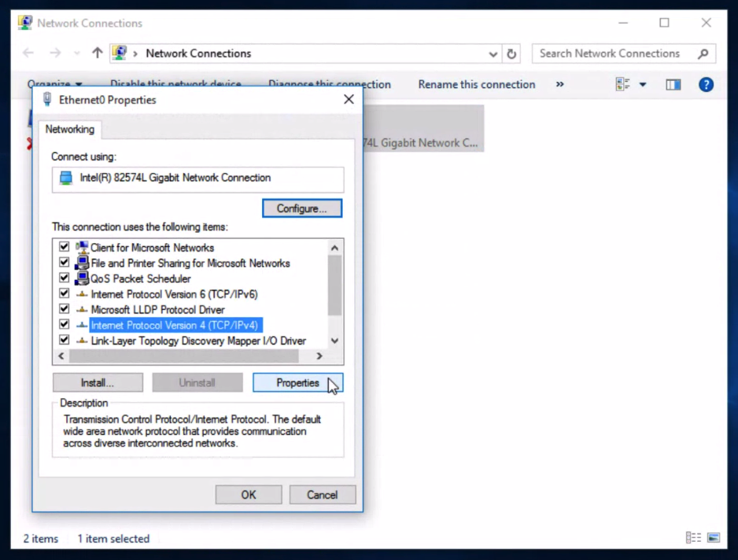Screen dimensions: 738x560
Task: Toggle Link-Layer Topology Discovery Mapper checkbox
Action: [64, 340]
